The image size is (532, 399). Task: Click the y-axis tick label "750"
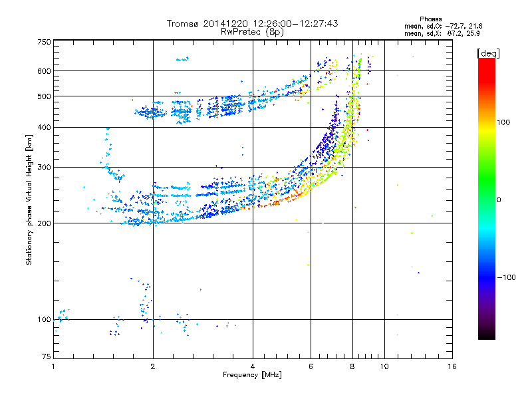[x=44, y=42]
